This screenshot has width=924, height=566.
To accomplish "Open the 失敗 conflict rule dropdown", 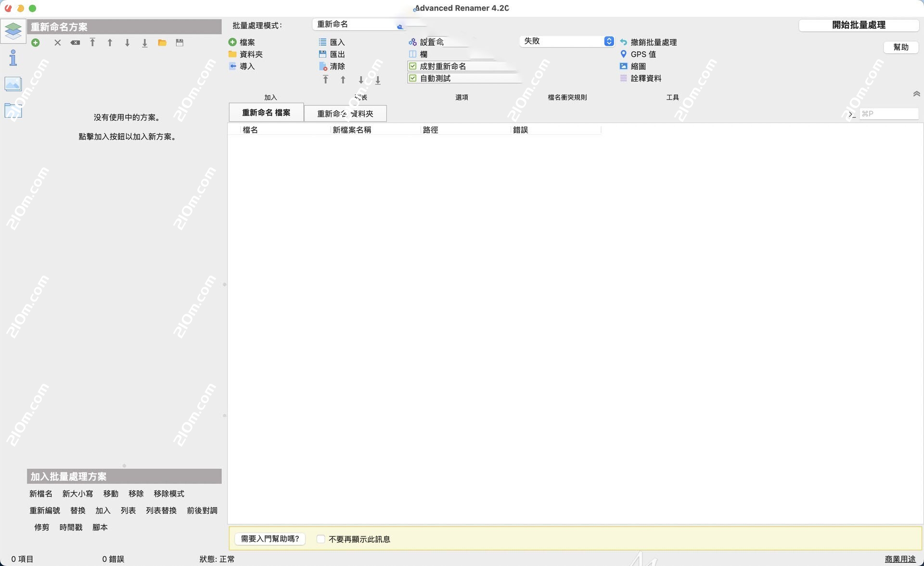I will pyautogui.click(x=566, y=41).
